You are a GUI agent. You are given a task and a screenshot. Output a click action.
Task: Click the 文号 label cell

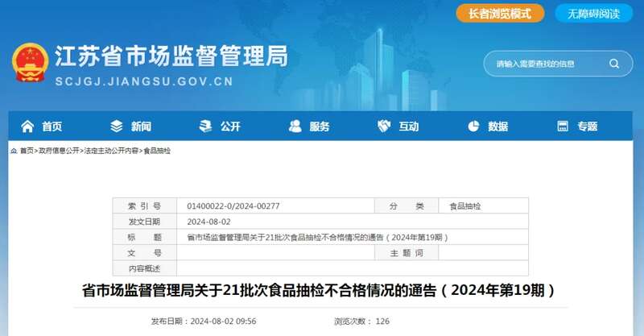(145, 253)
